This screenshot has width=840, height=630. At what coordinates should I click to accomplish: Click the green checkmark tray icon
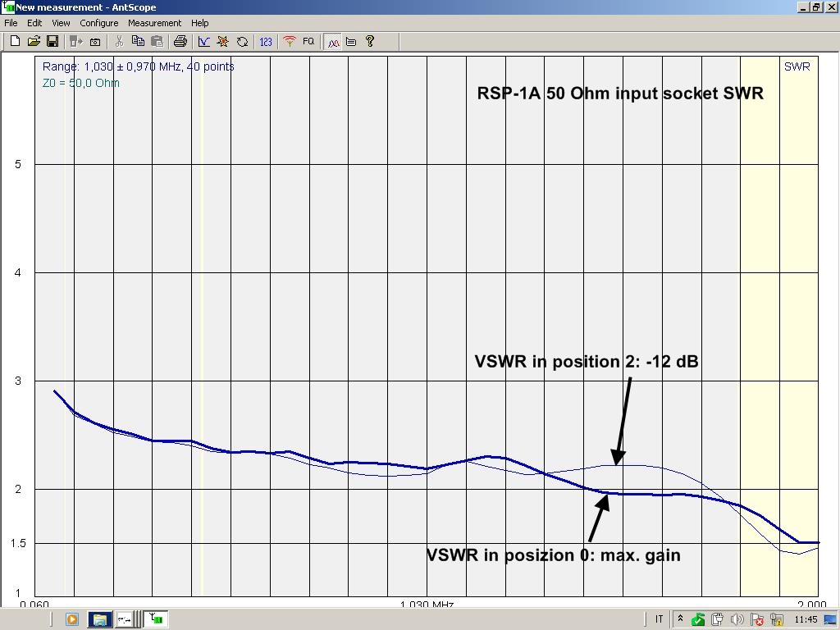(698, 619)
